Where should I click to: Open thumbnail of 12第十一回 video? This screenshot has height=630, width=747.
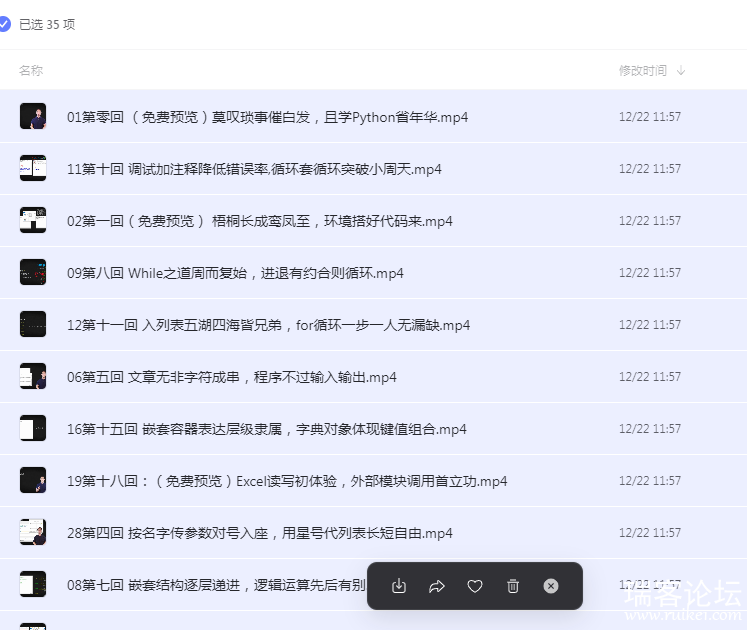point(33,324)
